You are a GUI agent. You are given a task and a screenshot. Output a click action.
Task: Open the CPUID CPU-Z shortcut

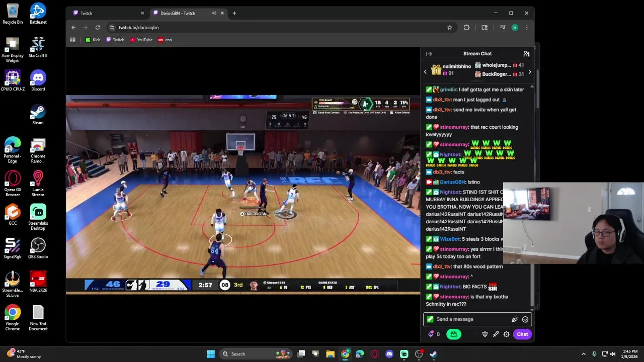[x=13, y=81]
